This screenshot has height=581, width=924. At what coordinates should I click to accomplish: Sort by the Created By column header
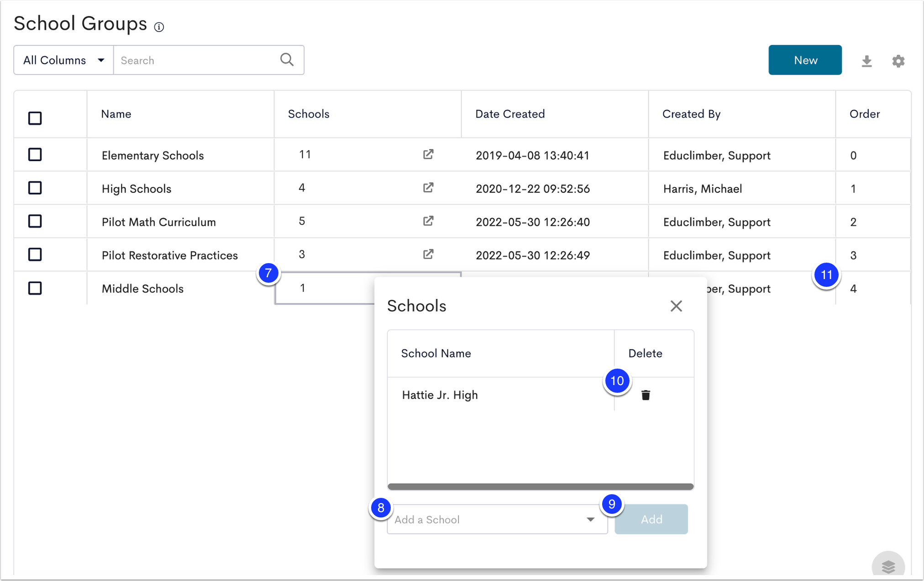tap(742, 114)
